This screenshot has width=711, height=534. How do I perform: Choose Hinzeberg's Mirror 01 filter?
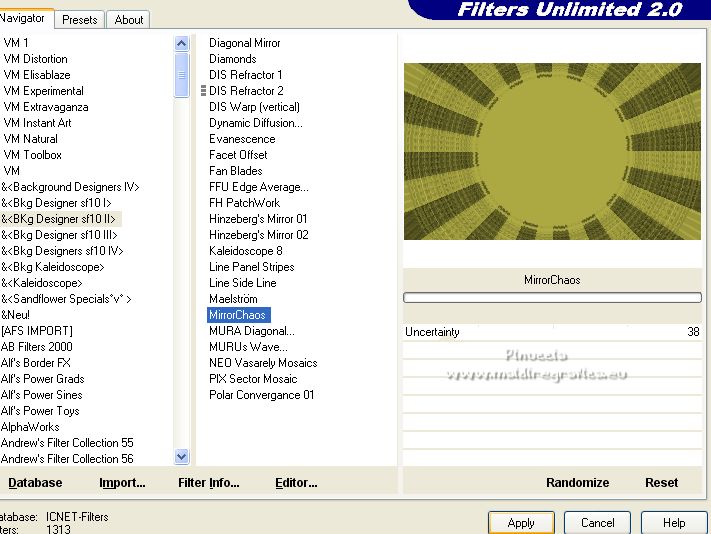tap(258, 219)
